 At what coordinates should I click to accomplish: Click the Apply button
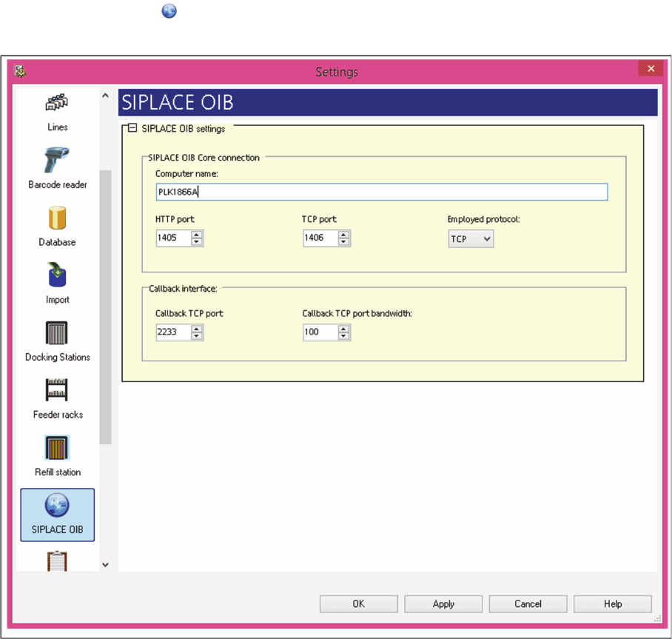(443, 604)
